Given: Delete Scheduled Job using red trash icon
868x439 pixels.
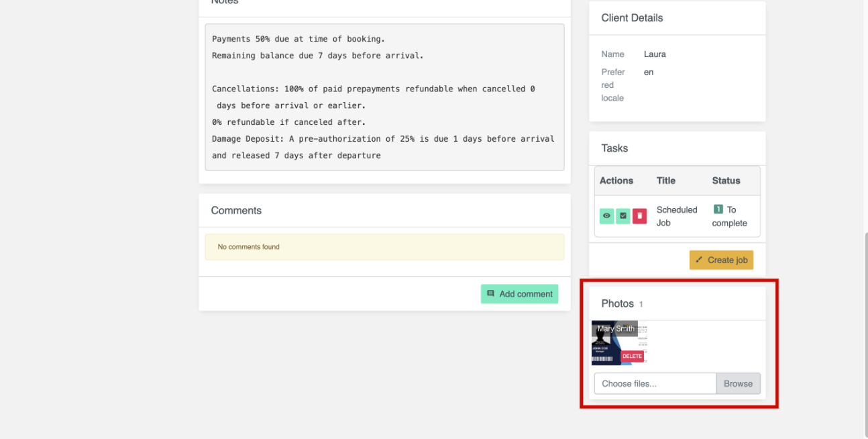Looking at the screenshot, I should (639, 216).
